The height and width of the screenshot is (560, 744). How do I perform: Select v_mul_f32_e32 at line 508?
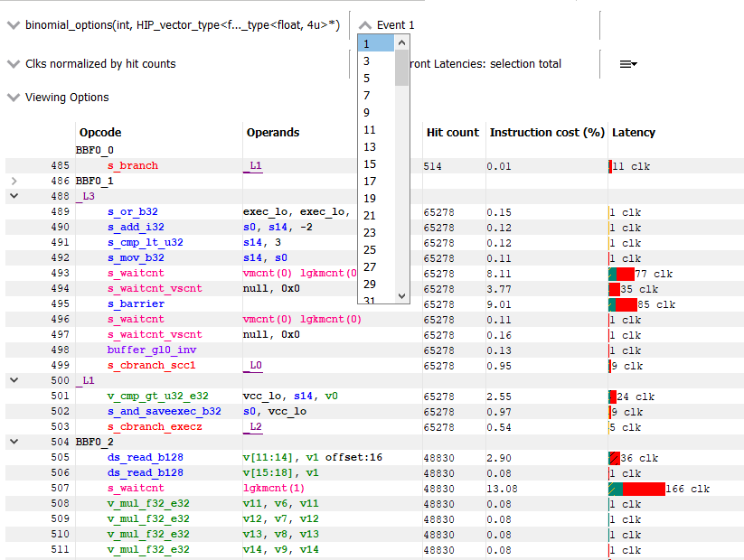tap(148, 504)
